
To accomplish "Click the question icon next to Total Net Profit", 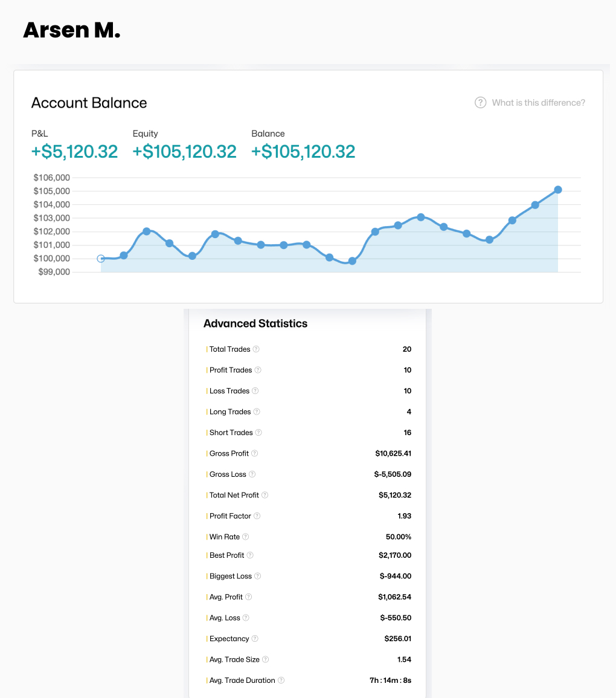I will pos(265,495).
